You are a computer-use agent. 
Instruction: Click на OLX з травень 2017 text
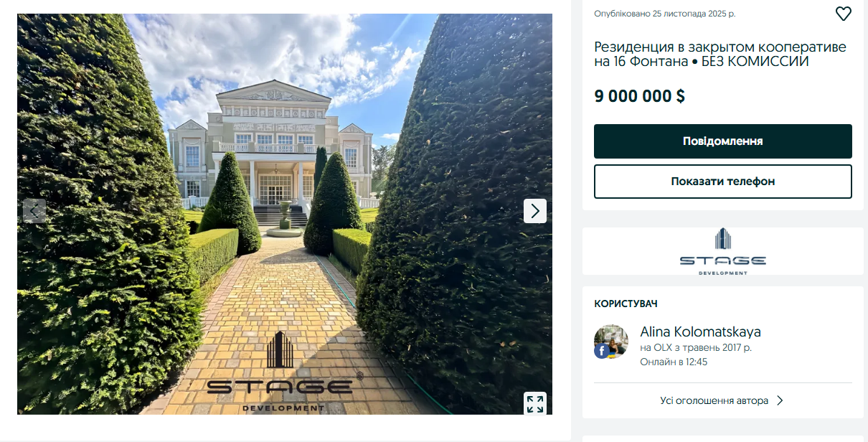[x=696, y=347]
